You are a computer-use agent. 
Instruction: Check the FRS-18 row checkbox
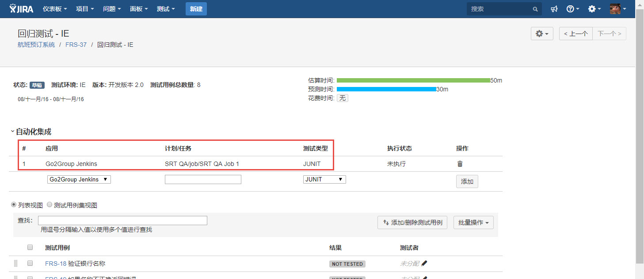[x=30, y=263]
